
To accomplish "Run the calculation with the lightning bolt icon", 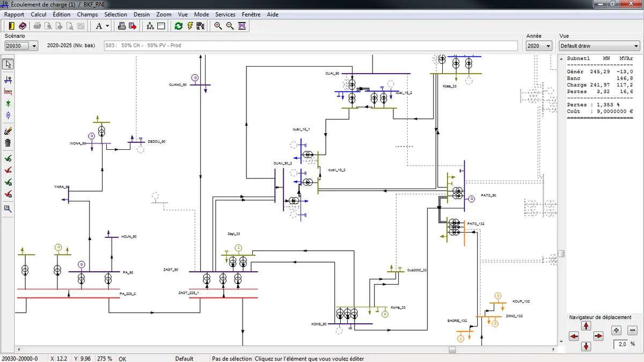I will [191, 25].
